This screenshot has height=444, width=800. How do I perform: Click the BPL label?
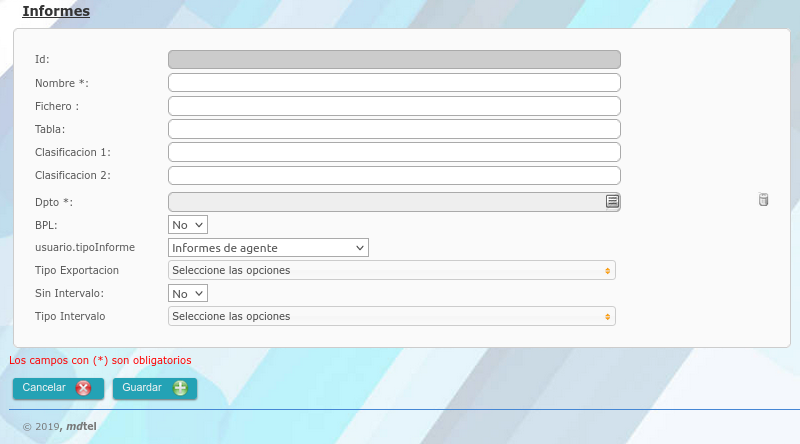click(46, 225)
